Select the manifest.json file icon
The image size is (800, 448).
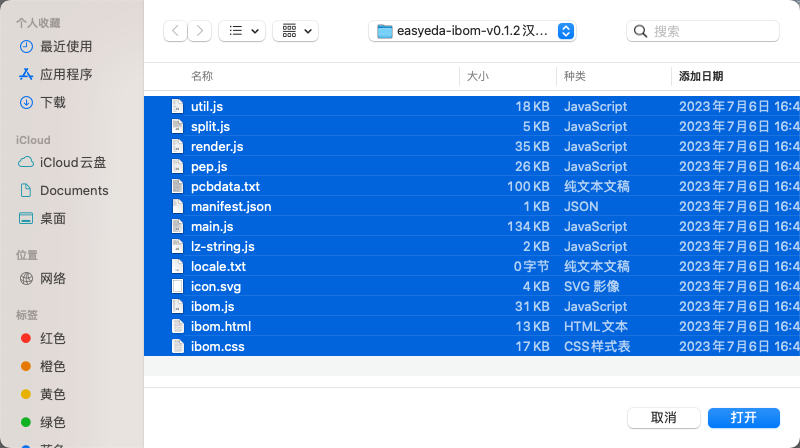click(x=177, y=206)
